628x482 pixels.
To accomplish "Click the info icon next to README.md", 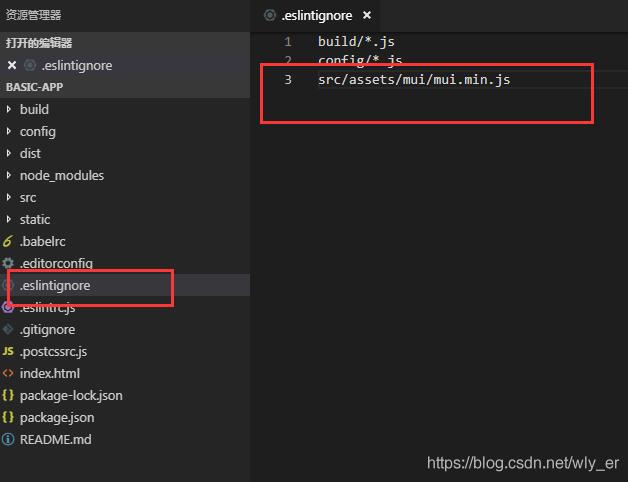I will coord(8,439).
